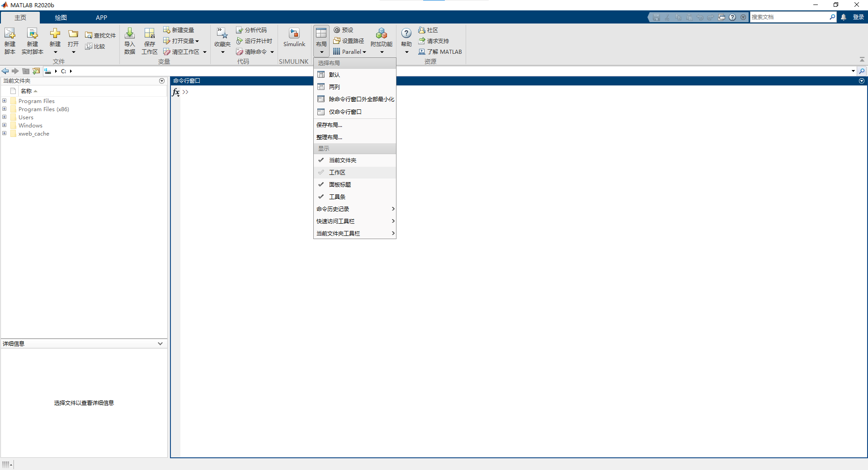Expand the Windows folder node

(5, 125)
